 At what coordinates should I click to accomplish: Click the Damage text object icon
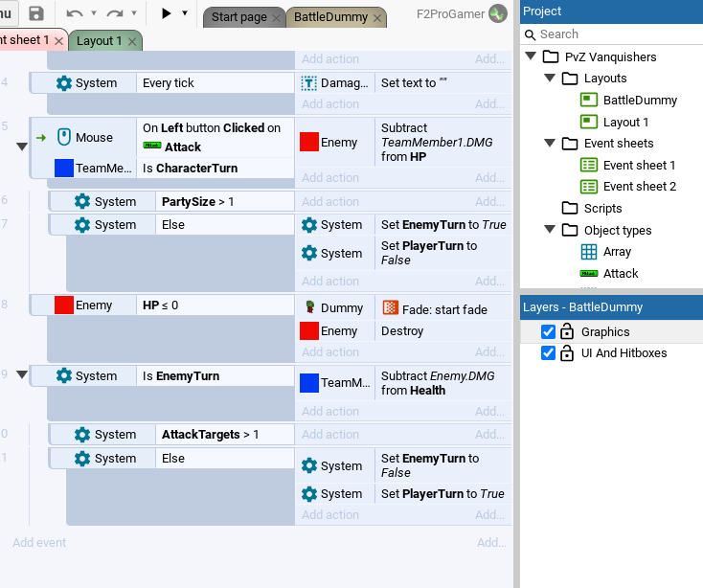(x=308, y=83)
